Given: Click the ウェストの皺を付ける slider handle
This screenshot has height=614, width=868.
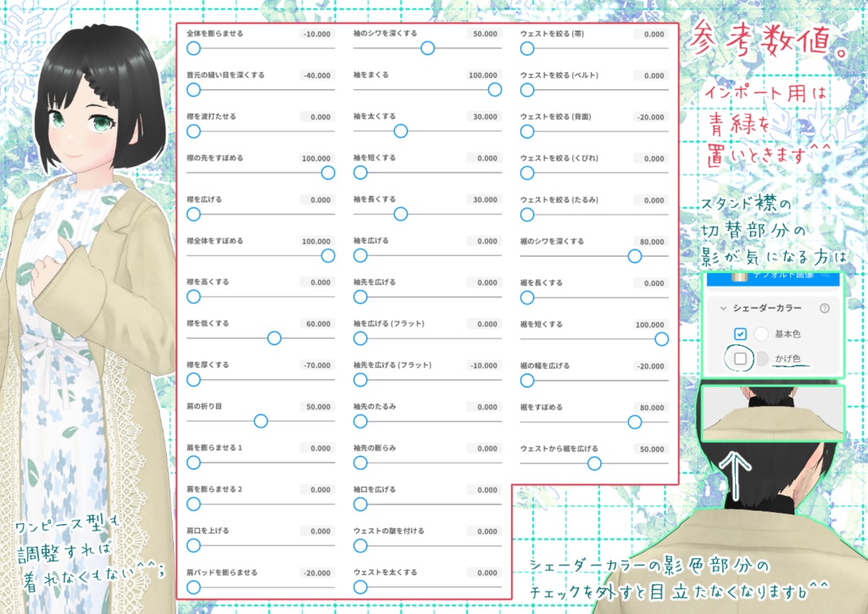Looking at the screenshot, I should click(360, 545).
